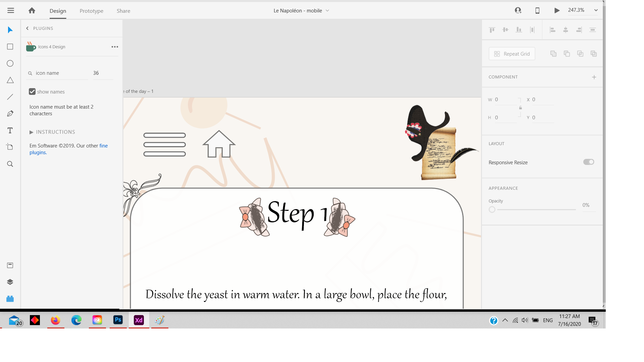Select the Polygon tool
Image resolution: width=644 pixels, height=362 pixels.
pyautogui.click(x=10, y=80)
